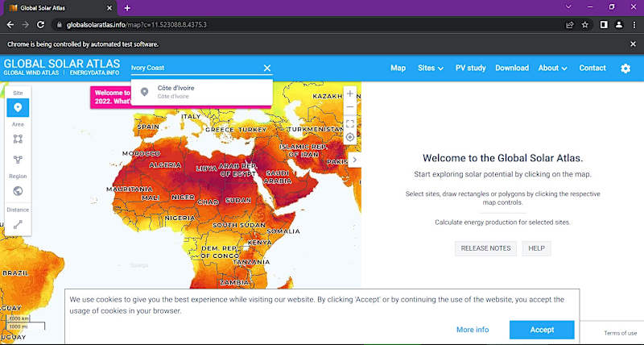The image size is (644, 345).
Task: Toggle fullscreen map view
Action: [349, 124]
